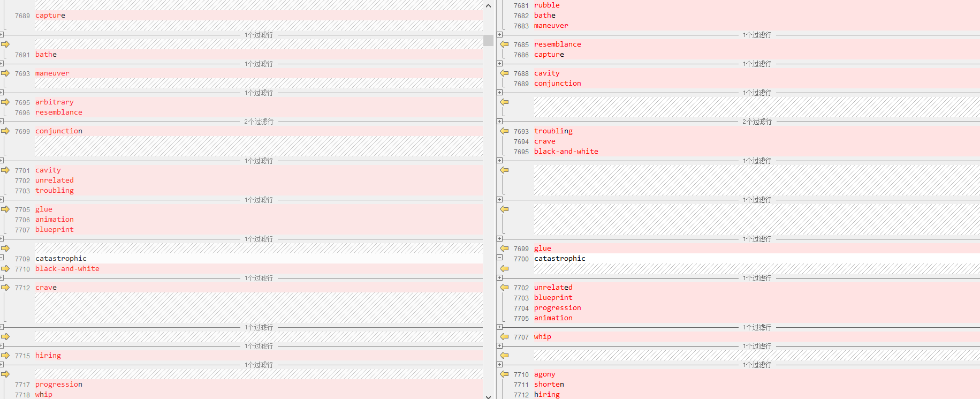Select 'animation' on right line 7705
980x399 pixels.
(553, 318)
